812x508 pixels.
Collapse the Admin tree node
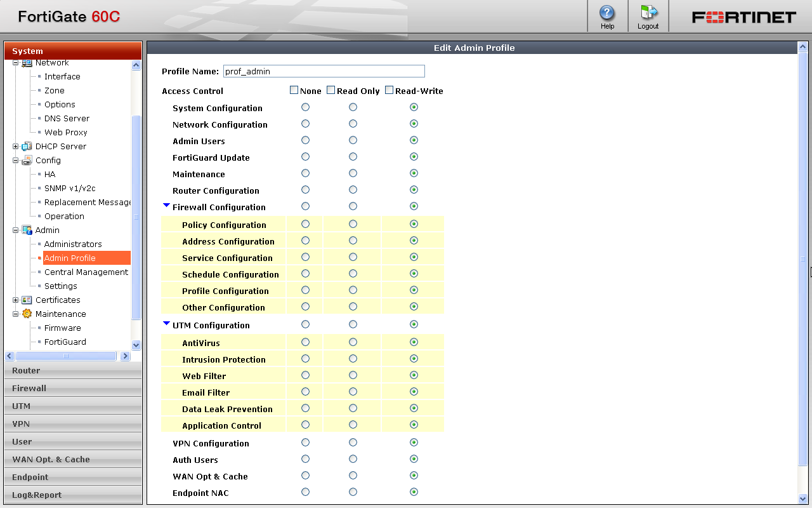[x=16, y=231]
